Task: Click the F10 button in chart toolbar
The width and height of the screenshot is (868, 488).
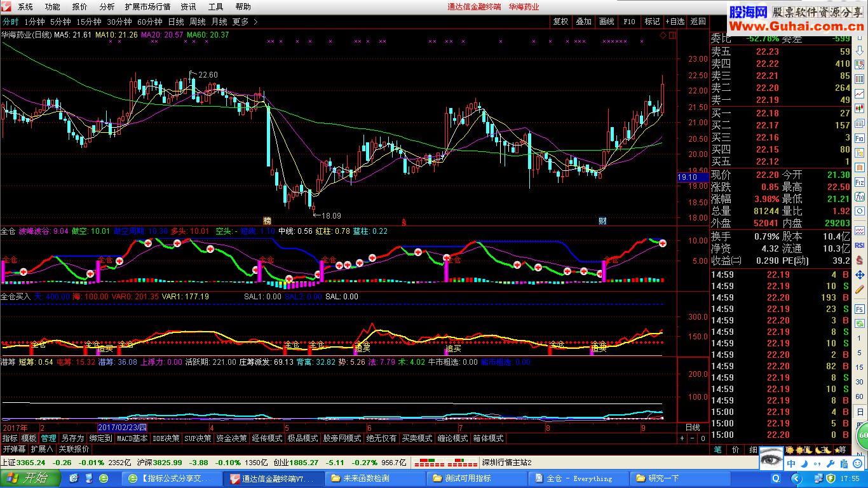Action: click(629, 22)
